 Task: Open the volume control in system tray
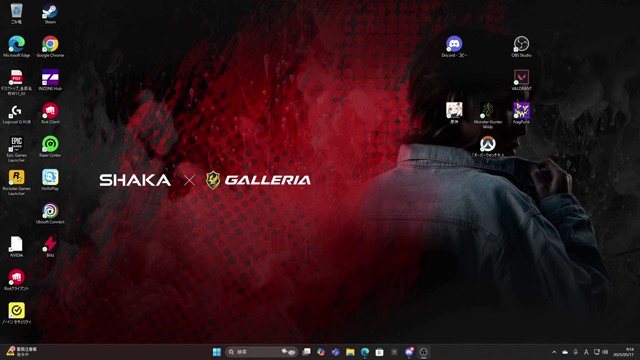click(x=605, y=352)
